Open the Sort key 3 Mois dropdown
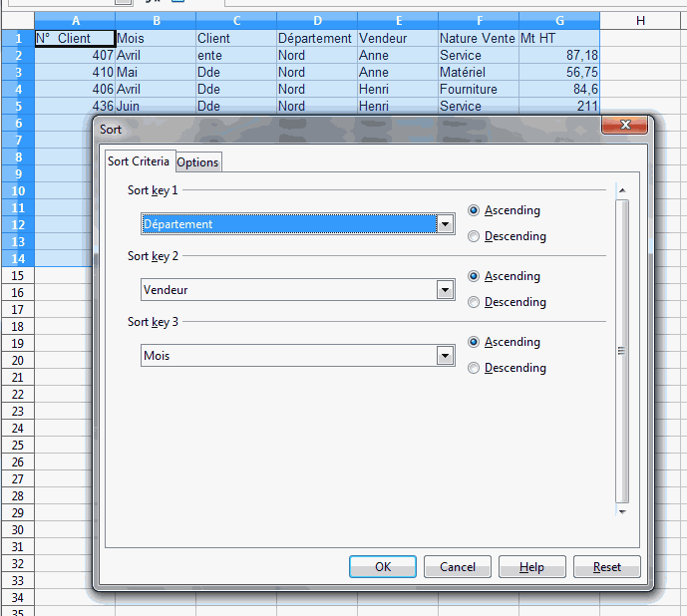687x616 pixels. [x=446, y=356]
